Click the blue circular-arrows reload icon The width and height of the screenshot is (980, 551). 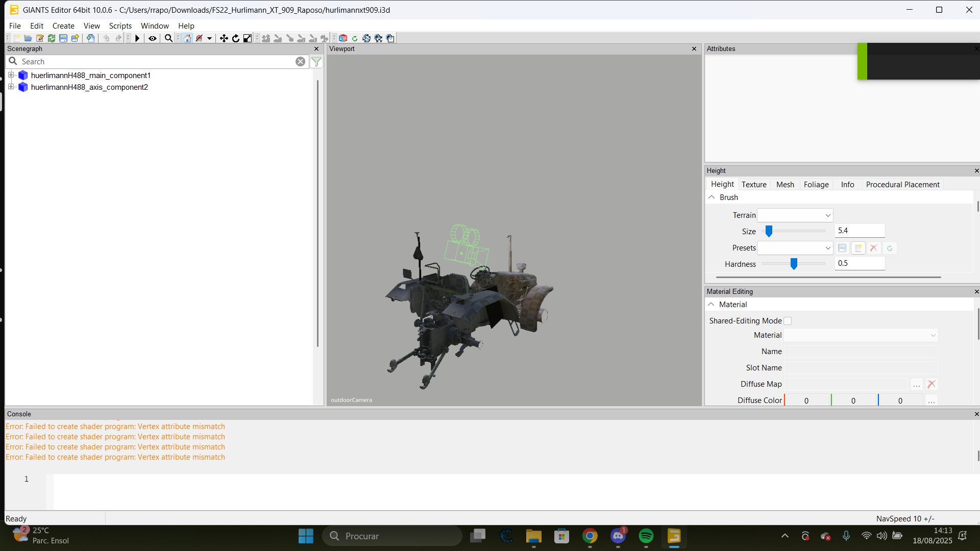pos(366,38)
